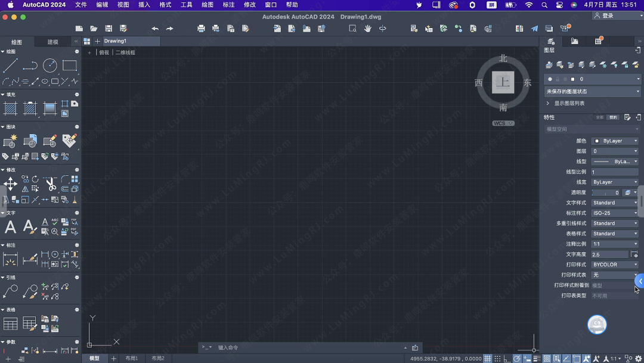
Task: Select the Move tool in 修改 panel
Action: pyautogui.click(x=11, y=184)
